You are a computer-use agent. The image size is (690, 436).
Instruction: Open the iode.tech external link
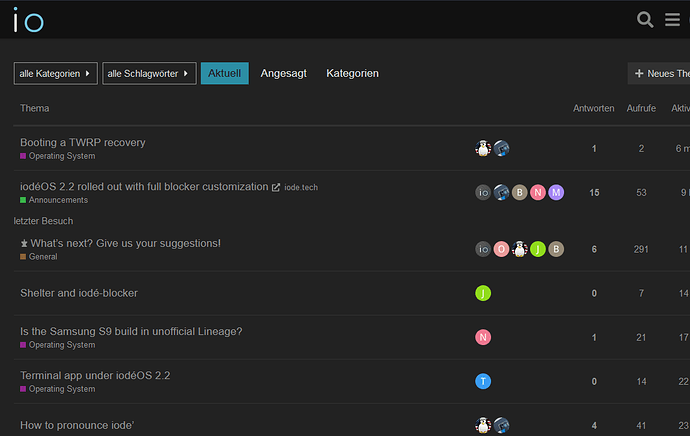(x=301, y=187)
